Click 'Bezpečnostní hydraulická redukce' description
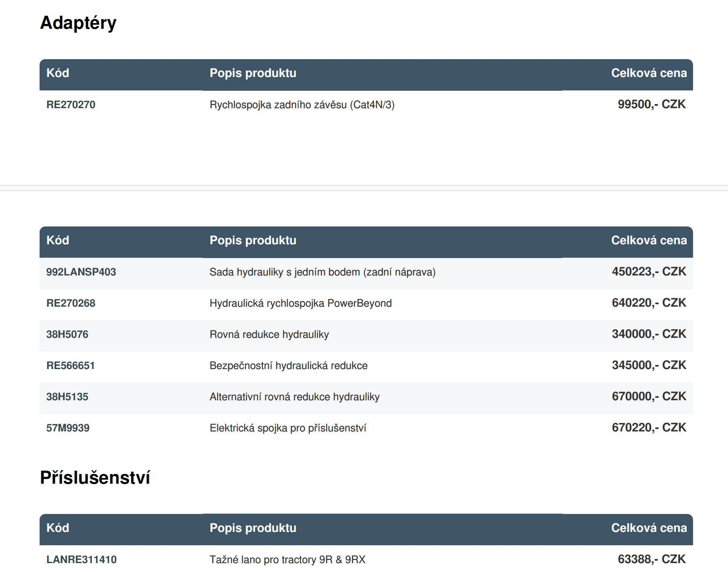728x572 pixels. click(x=289, y=365)
